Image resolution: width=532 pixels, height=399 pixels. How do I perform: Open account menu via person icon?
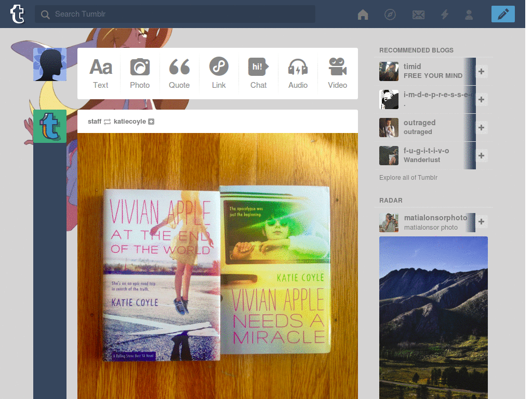point(469,15)
